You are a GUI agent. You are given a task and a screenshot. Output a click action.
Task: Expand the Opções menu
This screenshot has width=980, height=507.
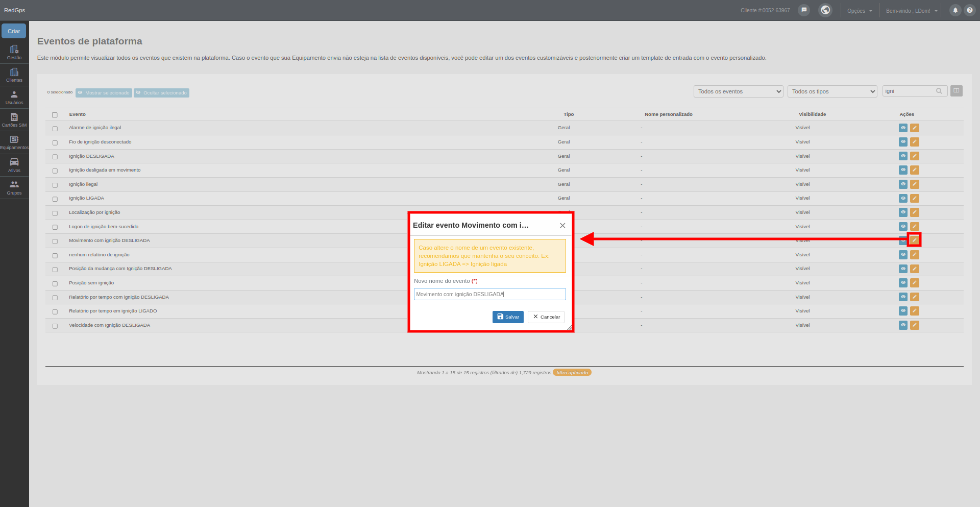[860, 11]
